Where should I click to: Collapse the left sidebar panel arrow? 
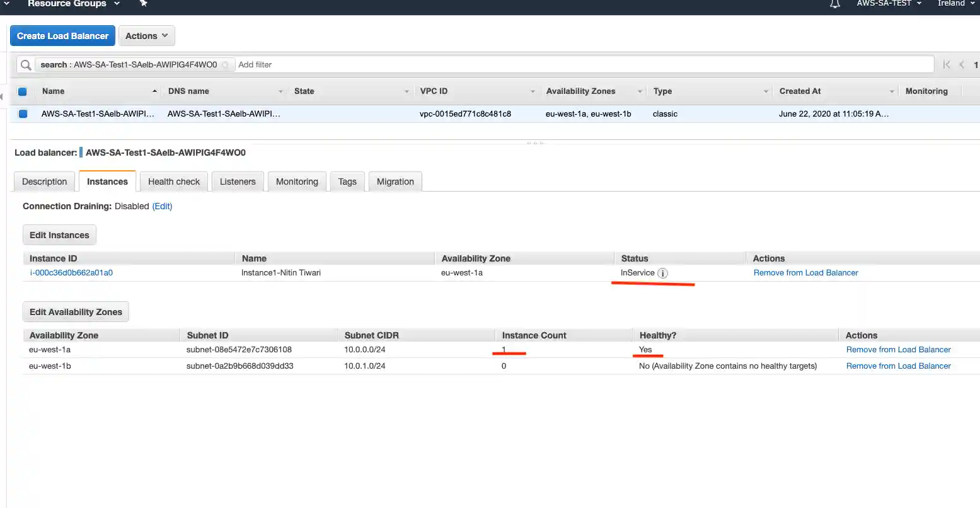click(x=2, y=96)
